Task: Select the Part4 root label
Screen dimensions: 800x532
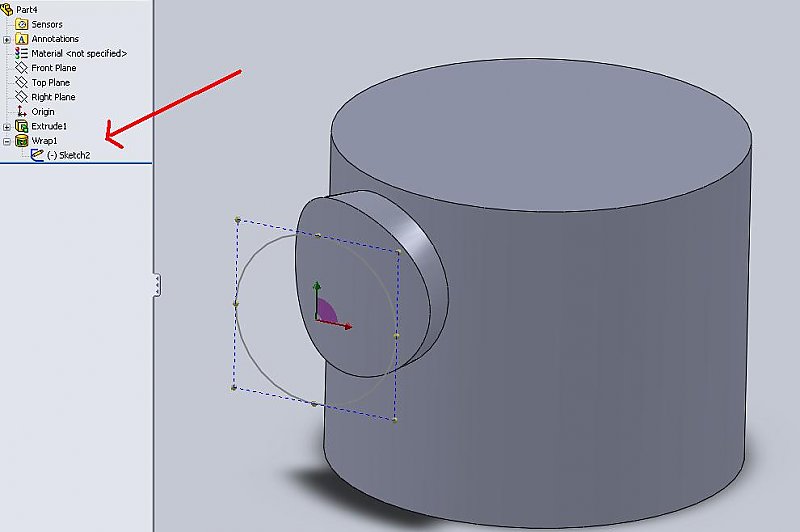Action: pyautogui.click(x=27, y=9)
